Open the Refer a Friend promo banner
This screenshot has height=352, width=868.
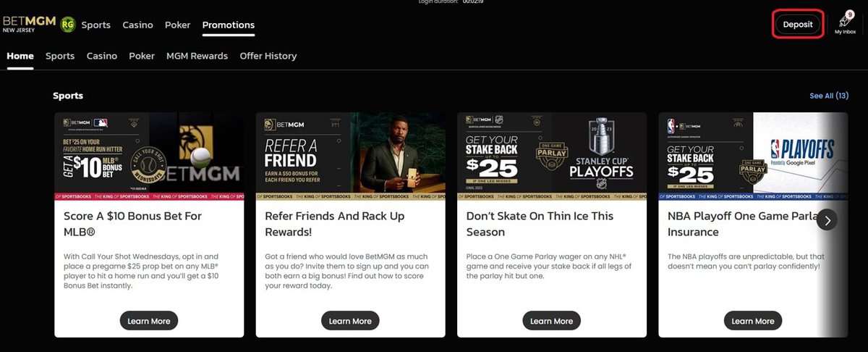pyautogui.click(x=351, y=156)
